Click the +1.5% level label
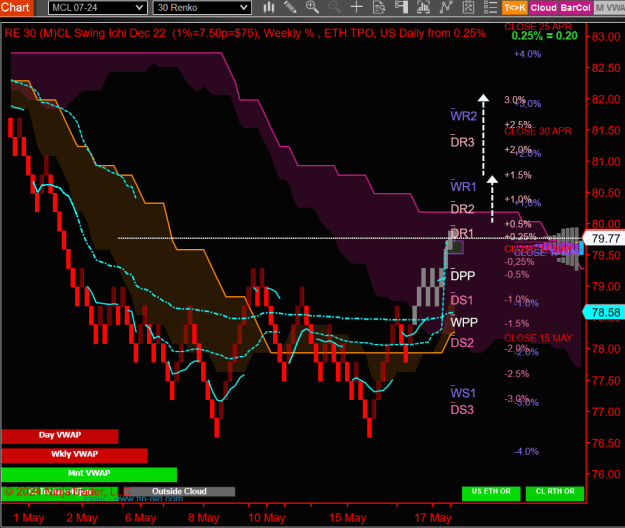This screenshot has height=528, width=625. [x=518, y=175]
